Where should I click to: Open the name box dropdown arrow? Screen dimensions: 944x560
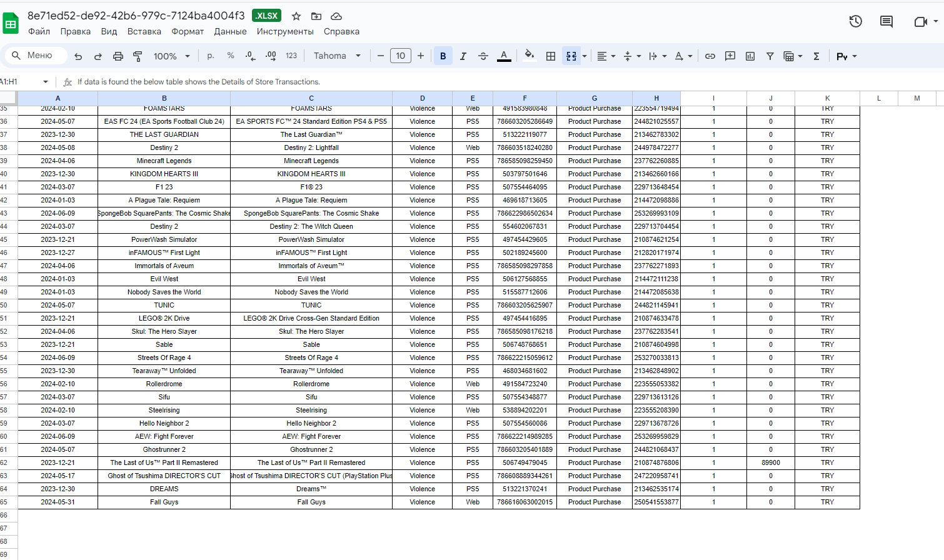point(46,82)
